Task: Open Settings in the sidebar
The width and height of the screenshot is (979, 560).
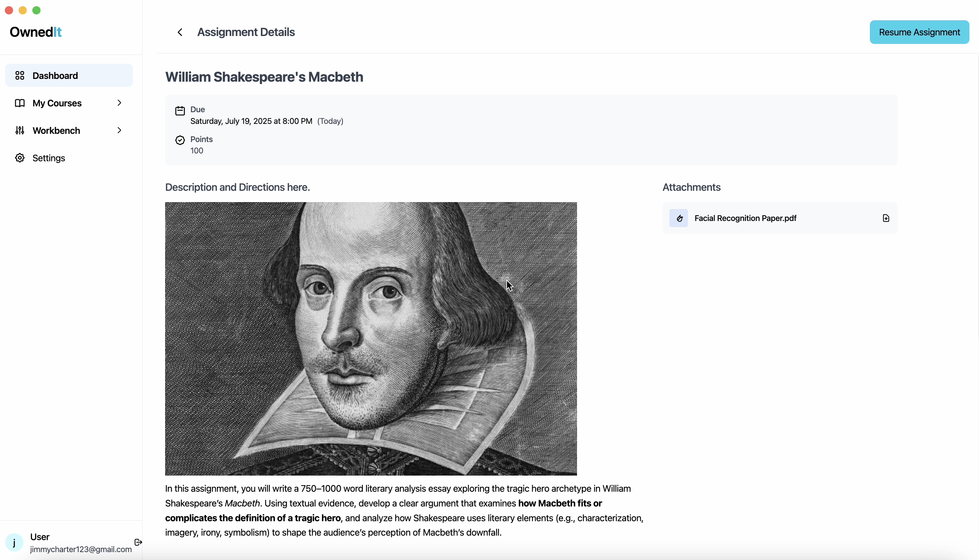Action: 69,158
